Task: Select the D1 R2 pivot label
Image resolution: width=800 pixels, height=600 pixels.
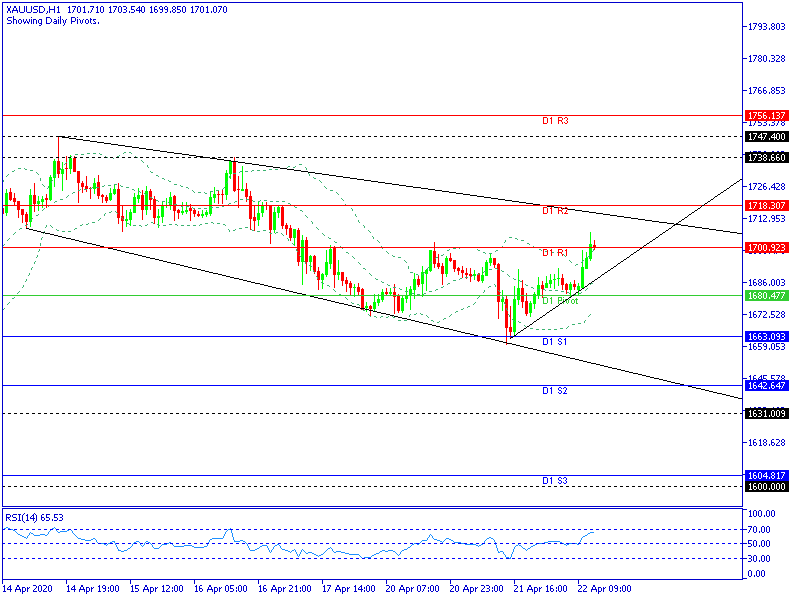Action: pos(555,211)
